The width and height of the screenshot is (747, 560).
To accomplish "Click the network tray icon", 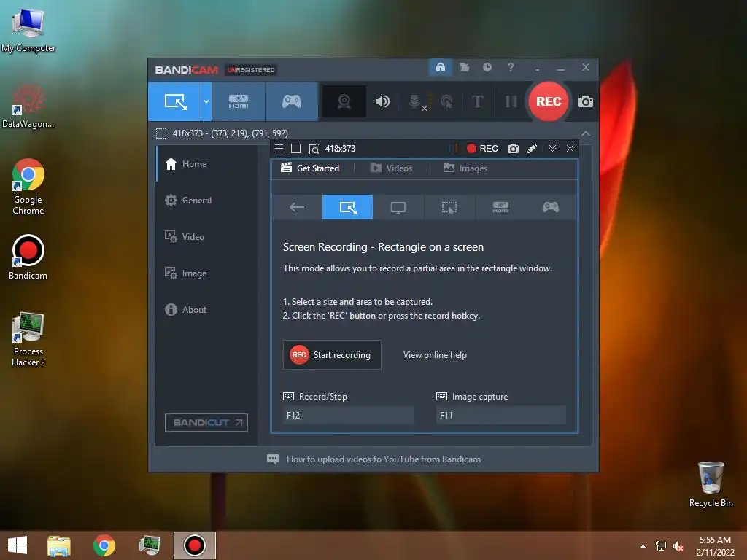I will click(661, 546).
